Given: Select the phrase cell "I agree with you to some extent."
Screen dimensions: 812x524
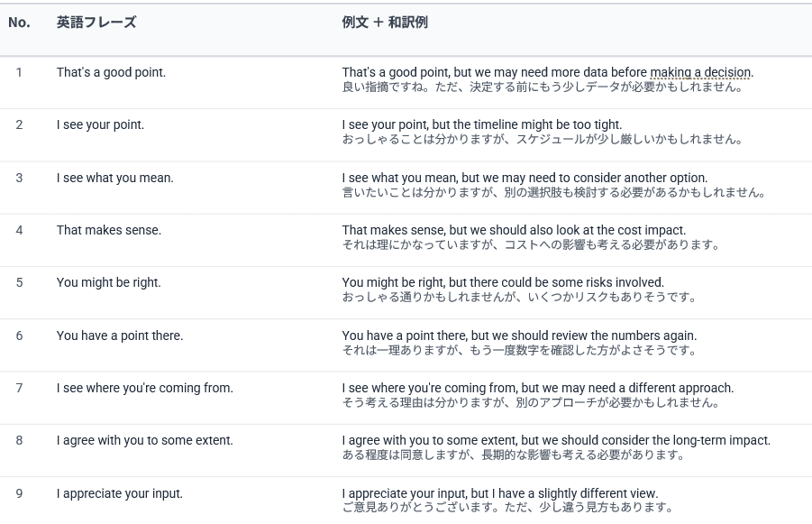Looking at the screenshot, I should point(144,440).
